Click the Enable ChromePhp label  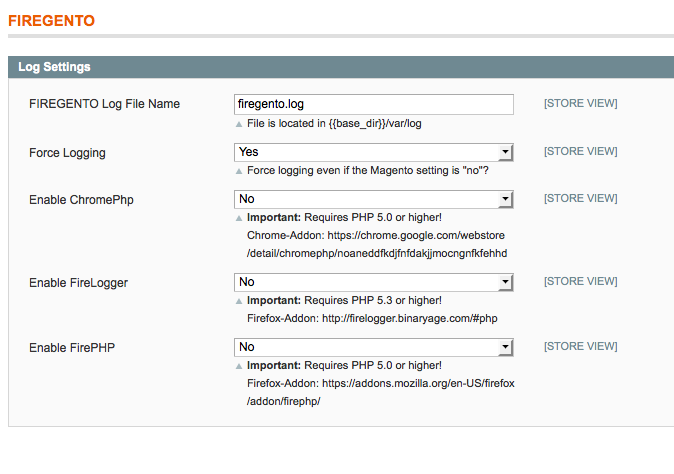[81, 200]
